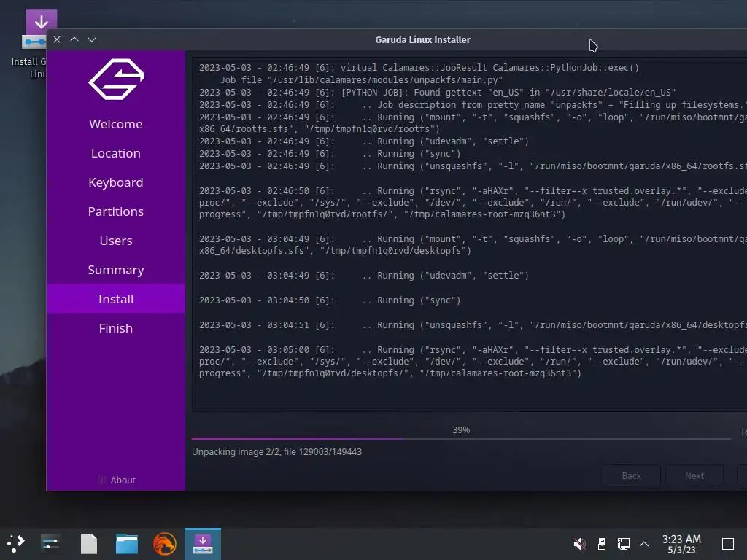The width and height of the screenshot is (747, 560).
Task: Select the Welcome step in sidebar
Action: tap(116, 124)
